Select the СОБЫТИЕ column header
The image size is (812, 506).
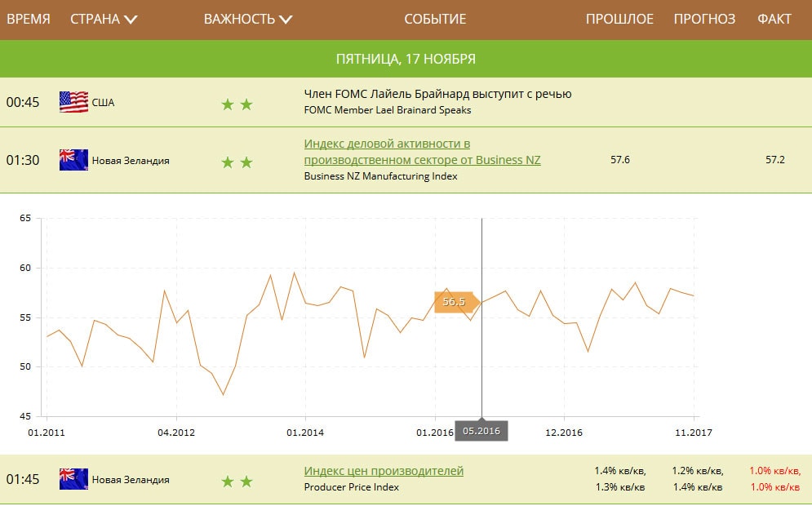[x=435, y=19]
